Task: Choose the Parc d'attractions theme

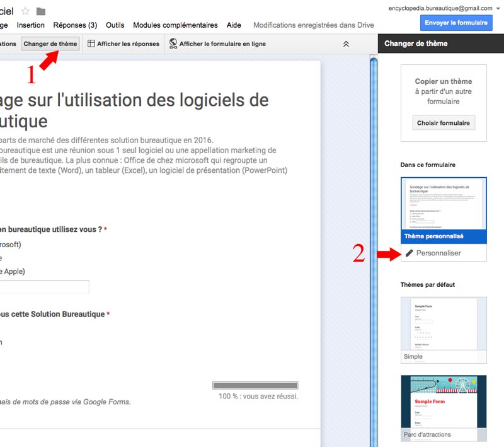Action: tap(444, 407)
